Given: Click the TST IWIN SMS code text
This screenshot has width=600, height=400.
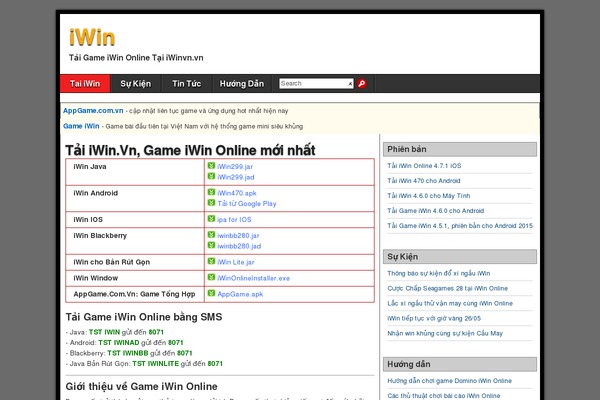Looking at the screenshot, I should click(x=104, y=332).
